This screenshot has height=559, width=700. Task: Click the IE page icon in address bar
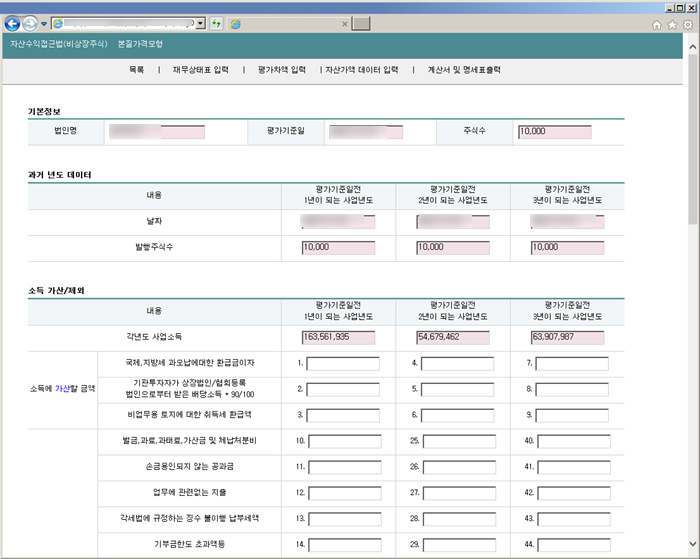58,24
